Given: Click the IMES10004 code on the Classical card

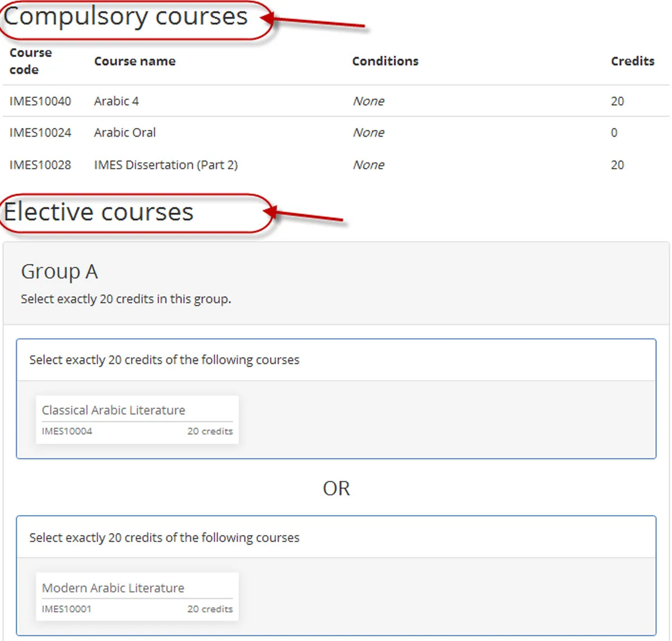Looking at the screenshot, I should (67, 432).
